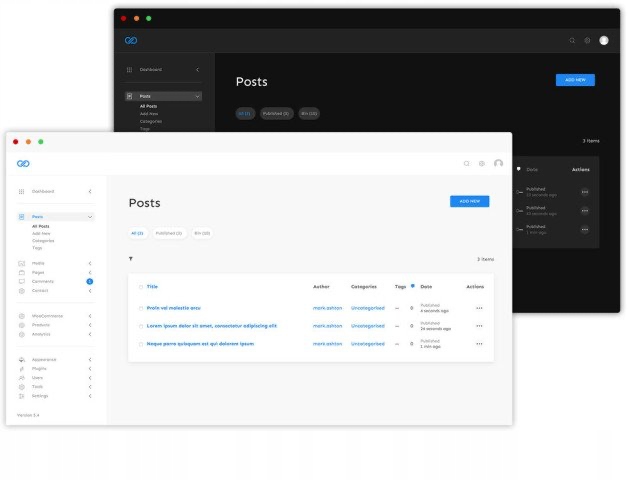Open settings gear in light window header
This screenshot has height=480, width=628.
pos(481,163)
